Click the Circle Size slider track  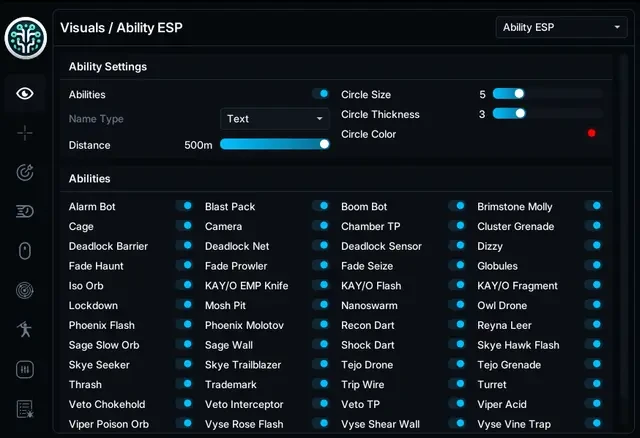[547, 94]
